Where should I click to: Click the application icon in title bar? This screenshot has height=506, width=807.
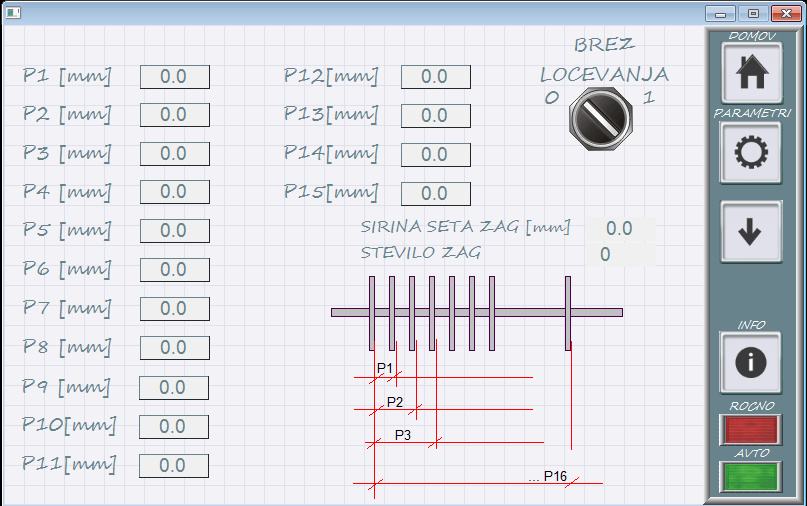pos(13,13)
